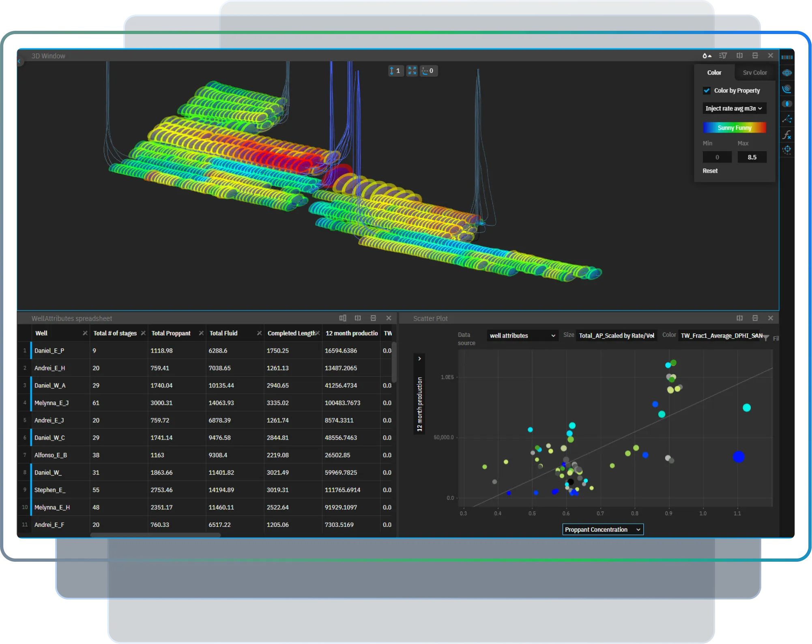This screenshot has width=812, height=644.
Task: Uncheck the Color by Property checkbox
Action: [707, 90]
